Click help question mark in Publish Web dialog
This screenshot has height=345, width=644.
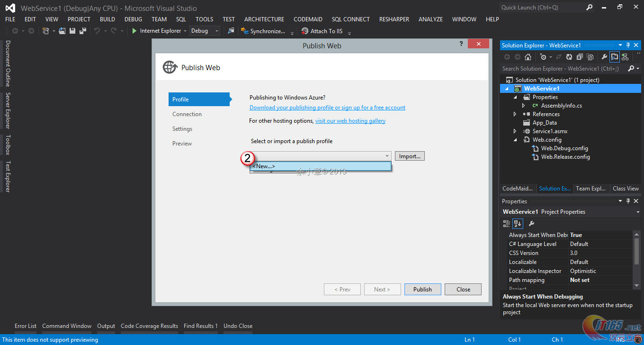click(x=461, y=44)
